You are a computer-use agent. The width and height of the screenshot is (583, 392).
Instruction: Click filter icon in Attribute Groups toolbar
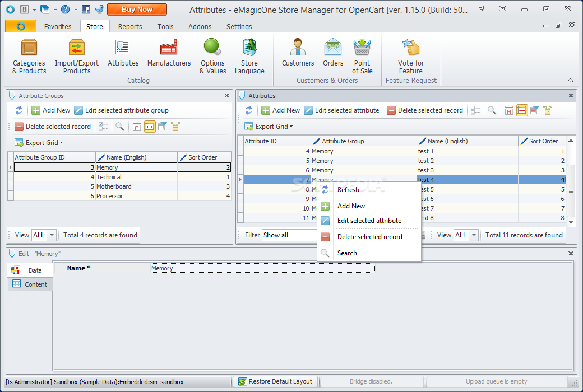tap(163, 127)
